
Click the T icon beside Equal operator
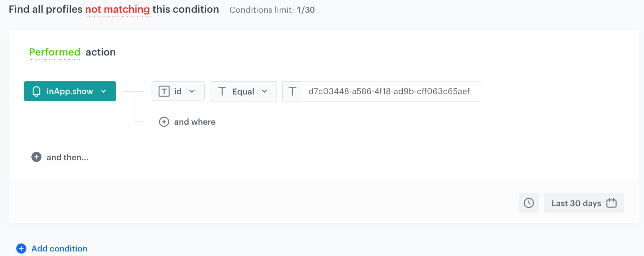tap(222, 91)
